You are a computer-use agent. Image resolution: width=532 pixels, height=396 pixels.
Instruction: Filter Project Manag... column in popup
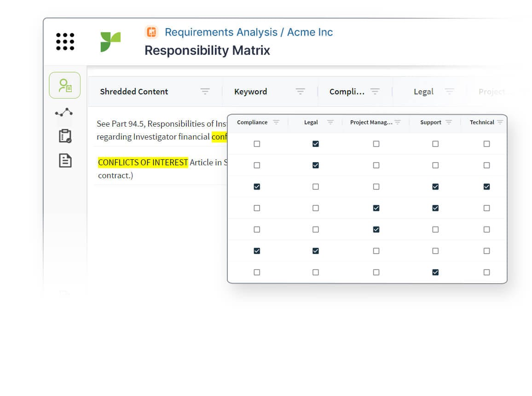[x=398, y=122]
